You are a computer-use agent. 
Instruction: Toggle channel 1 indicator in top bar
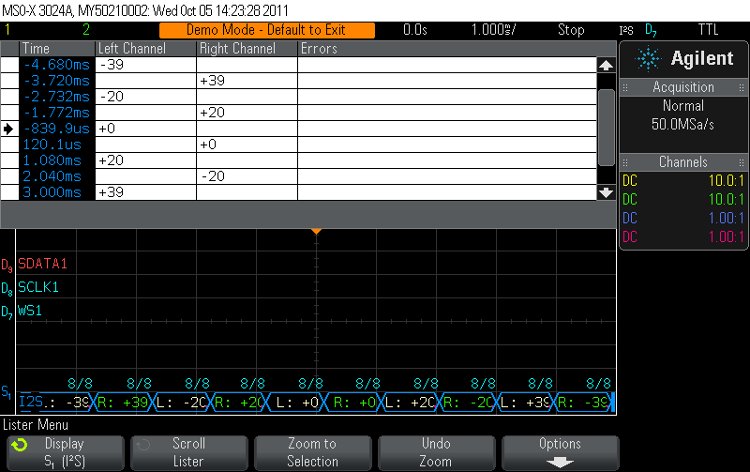[x=9, y=30]
